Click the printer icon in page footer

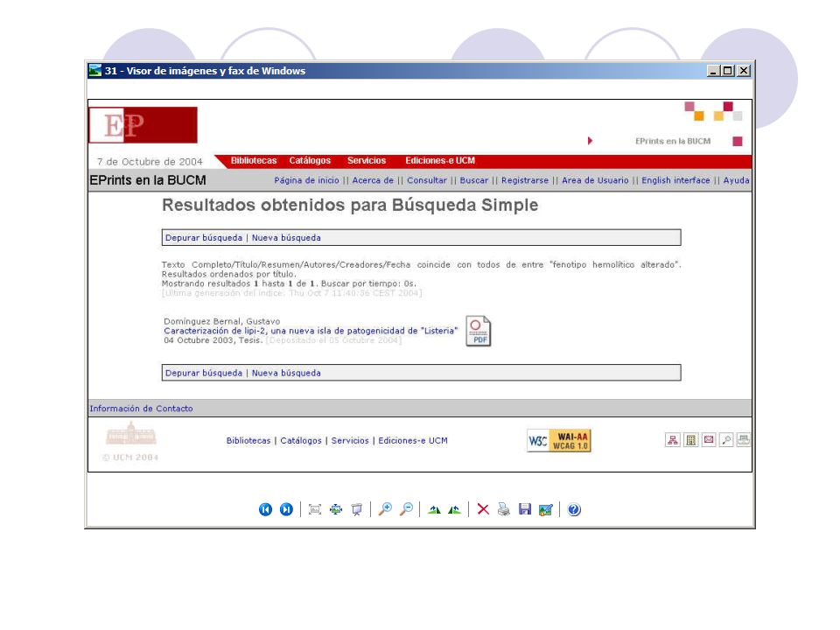pyautogui.click(x=744, y=440)
